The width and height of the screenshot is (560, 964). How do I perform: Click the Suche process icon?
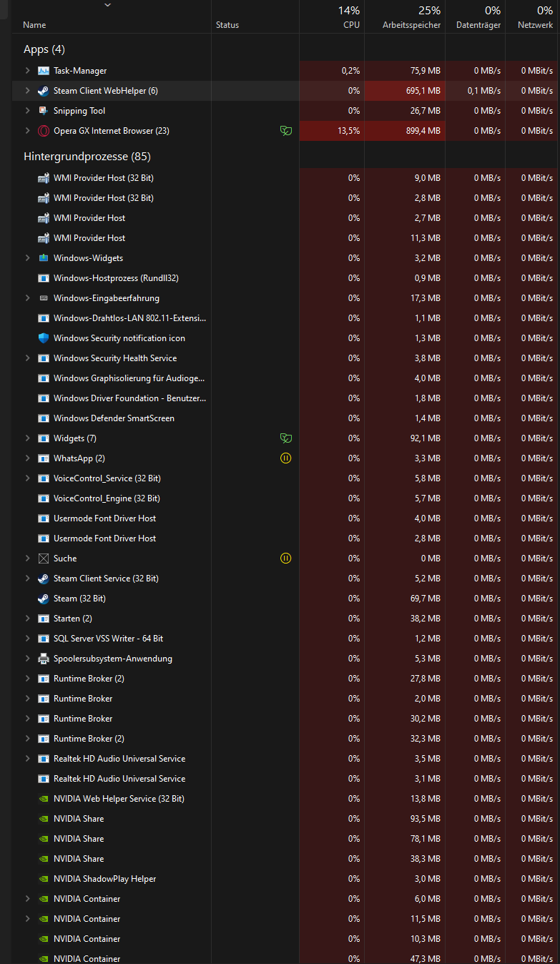(x=43, y=559)
